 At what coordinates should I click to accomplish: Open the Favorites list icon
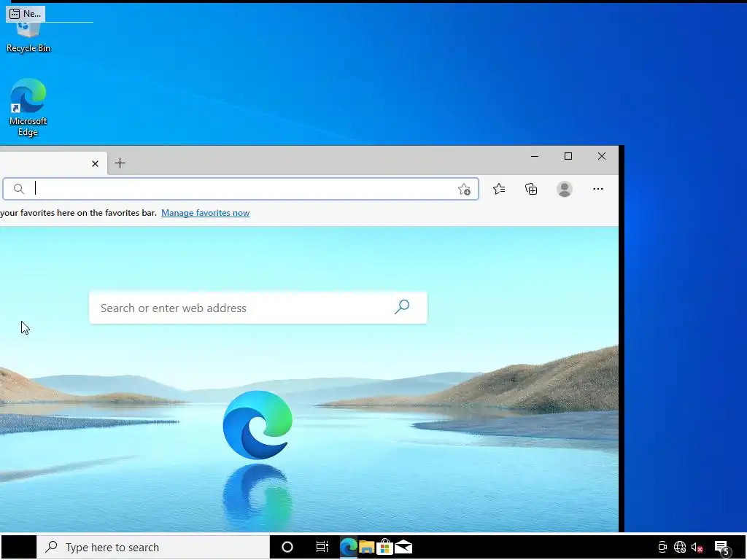click(499, 189)
